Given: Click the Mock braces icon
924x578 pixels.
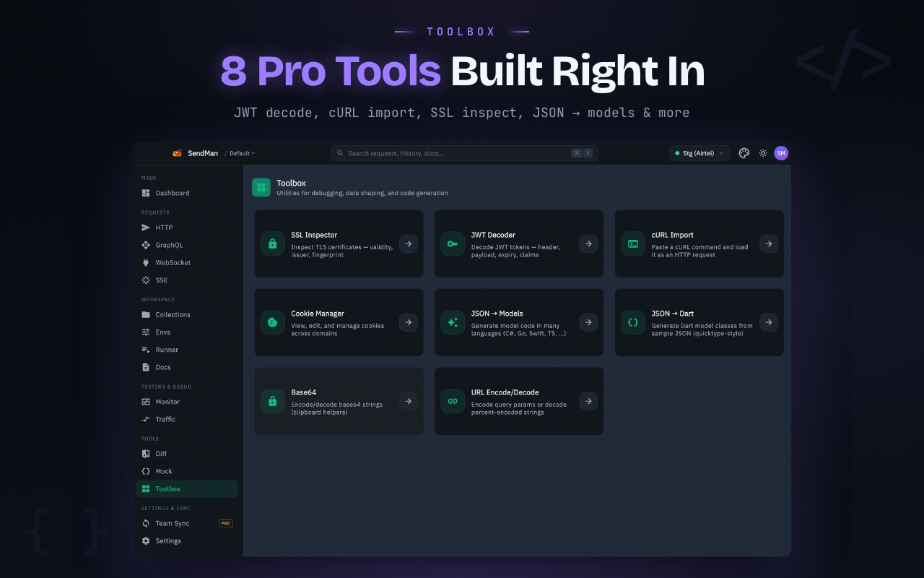Looking at the screenshot, I should click(x=146, y=471).
